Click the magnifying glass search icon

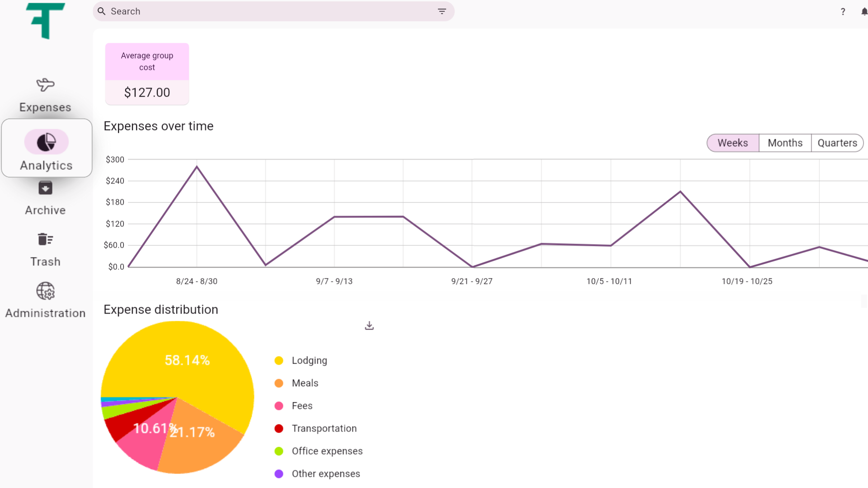pos(101,11)
